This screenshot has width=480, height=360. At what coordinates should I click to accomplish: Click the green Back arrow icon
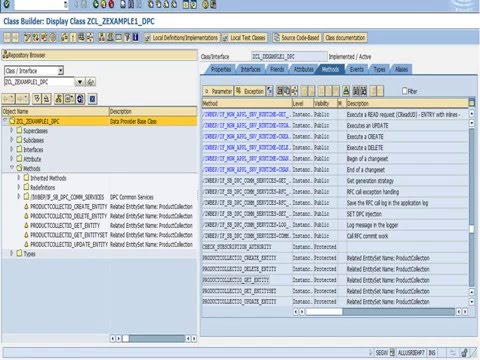point(96,4)
